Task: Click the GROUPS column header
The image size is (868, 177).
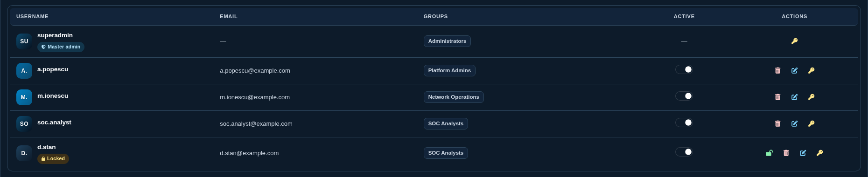Action: pyautogui.click(x=435, y=16)
